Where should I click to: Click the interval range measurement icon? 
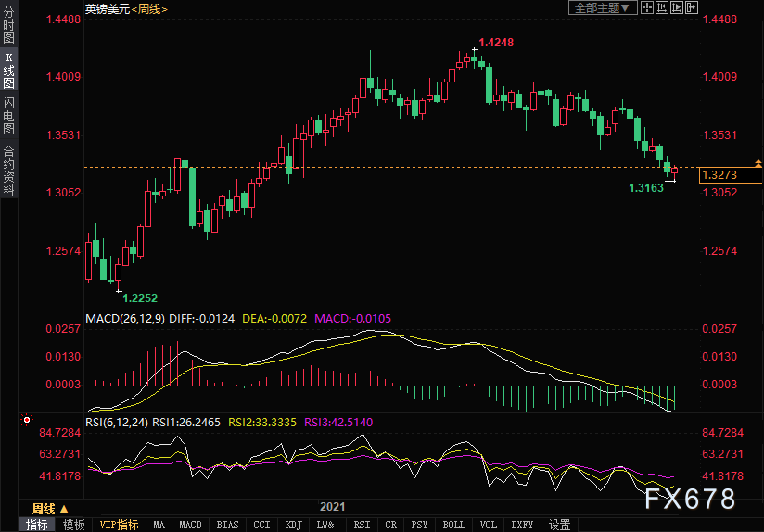coord(661,8)
